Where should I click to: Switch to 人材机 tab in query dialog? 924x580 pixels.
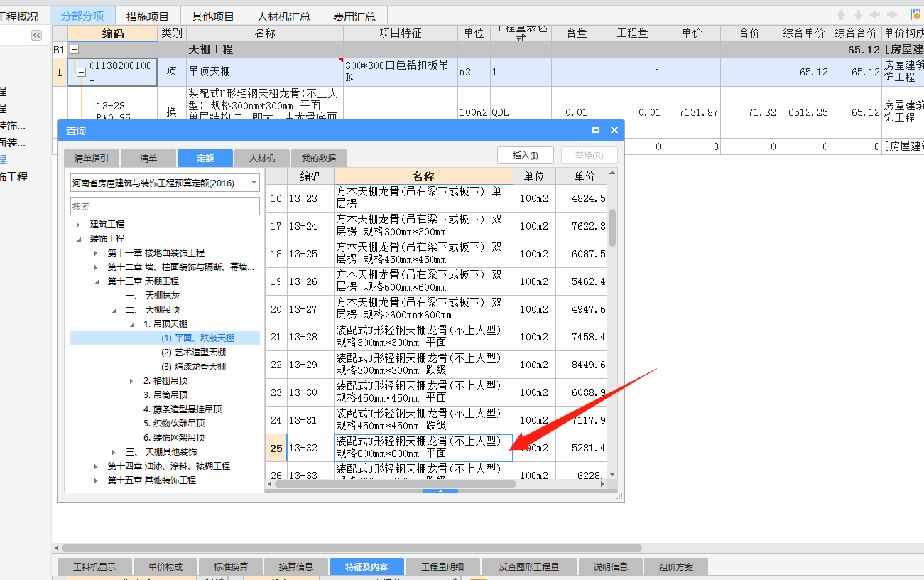click(262, 159)
